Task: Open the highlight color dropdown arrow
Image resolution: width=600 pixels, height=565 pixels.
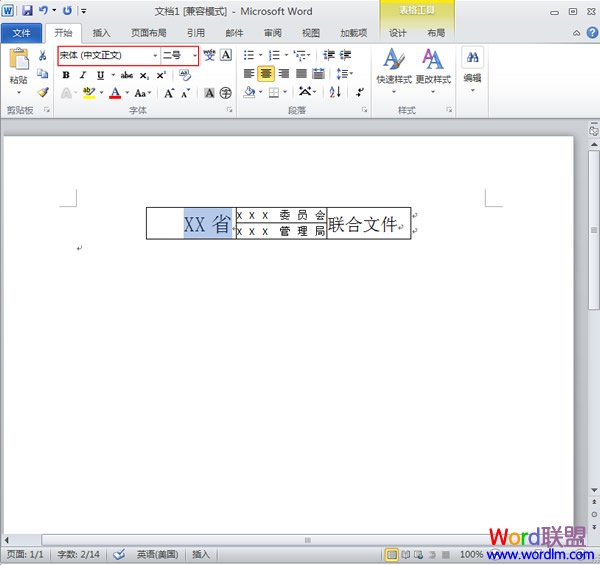Action: pos(101,93)
